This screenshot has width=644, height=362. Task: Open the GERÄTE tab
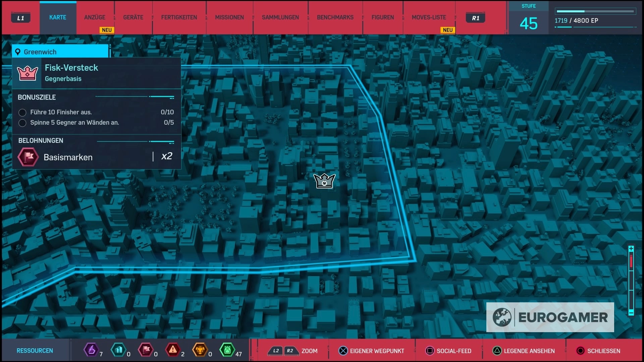coord(133,17)
